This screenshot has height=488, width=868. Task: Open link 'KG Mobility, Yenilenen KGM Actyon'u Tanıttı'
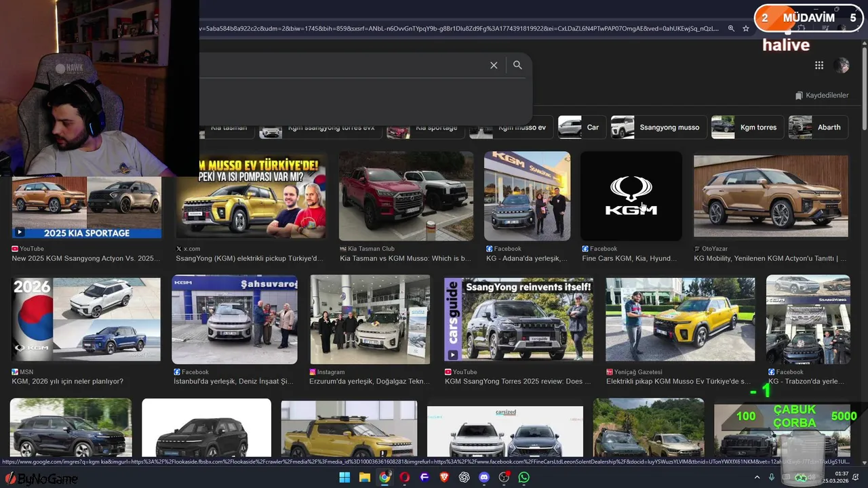point(769,258)
